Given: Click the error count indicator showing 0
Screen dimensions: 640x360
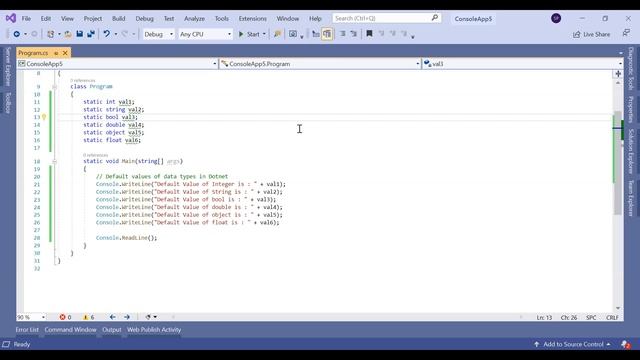Looking at the screenshot, I should tap(65, 317).
